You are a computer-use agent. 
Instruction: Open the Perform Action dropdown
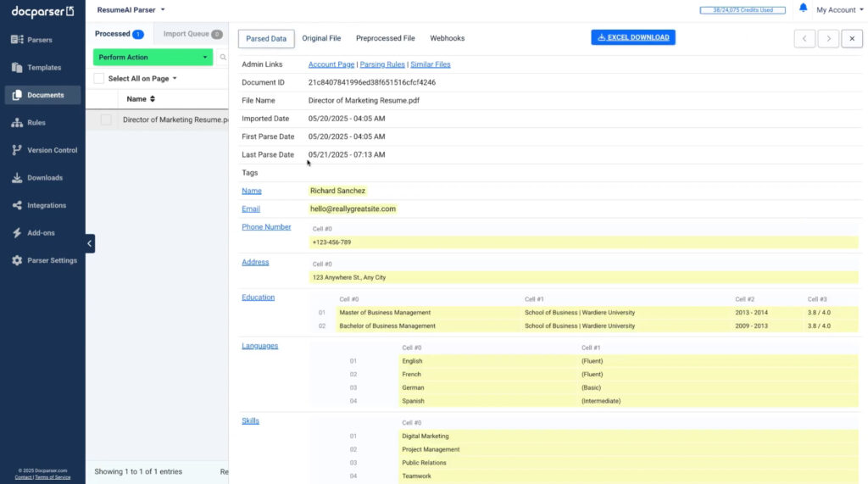[153, 57]
